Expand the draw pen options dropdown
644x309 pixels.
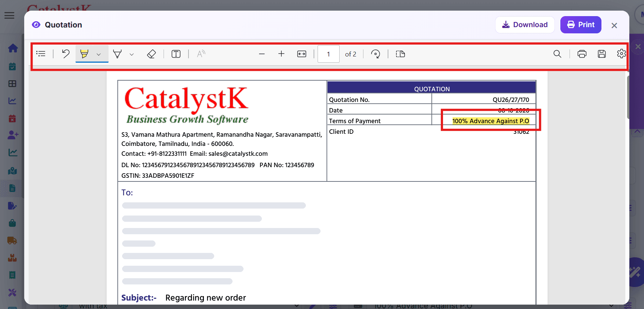[x=132, y=54]
